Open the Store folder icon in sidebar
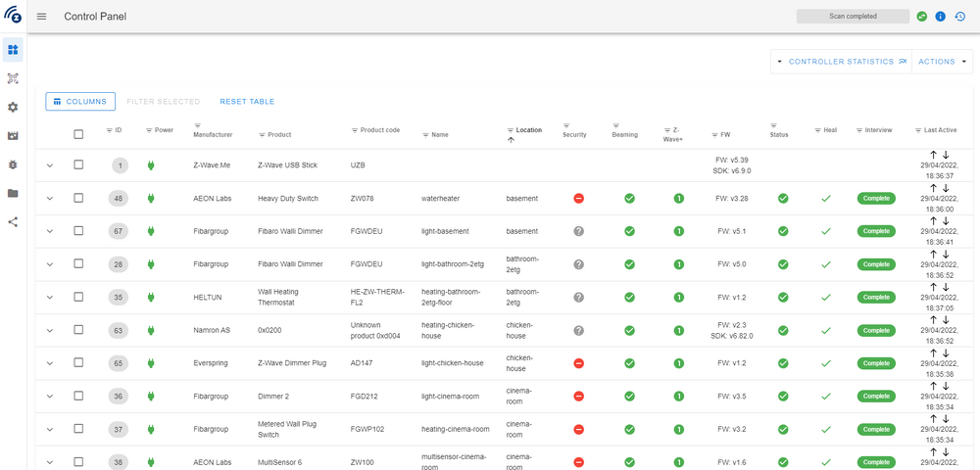 [13, 193]
